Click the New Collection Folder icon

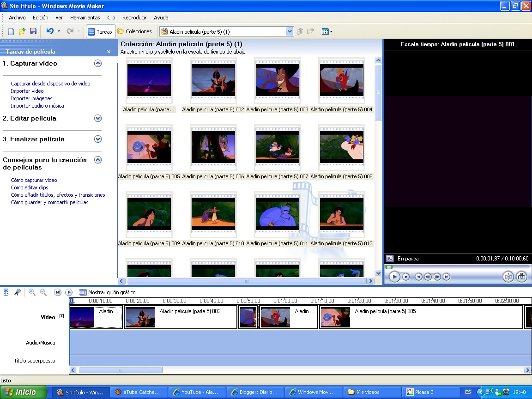click(x=310, y=31)
